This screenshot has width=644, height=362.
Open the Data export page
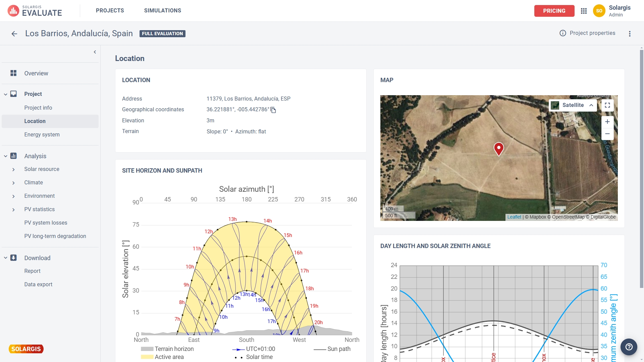pyautogui.click(x=38, y=285)
